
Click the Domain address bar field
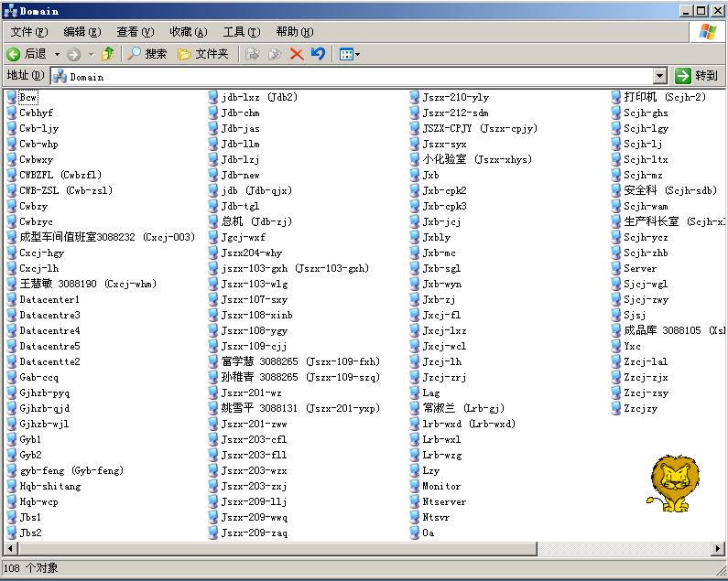point(353,76)
